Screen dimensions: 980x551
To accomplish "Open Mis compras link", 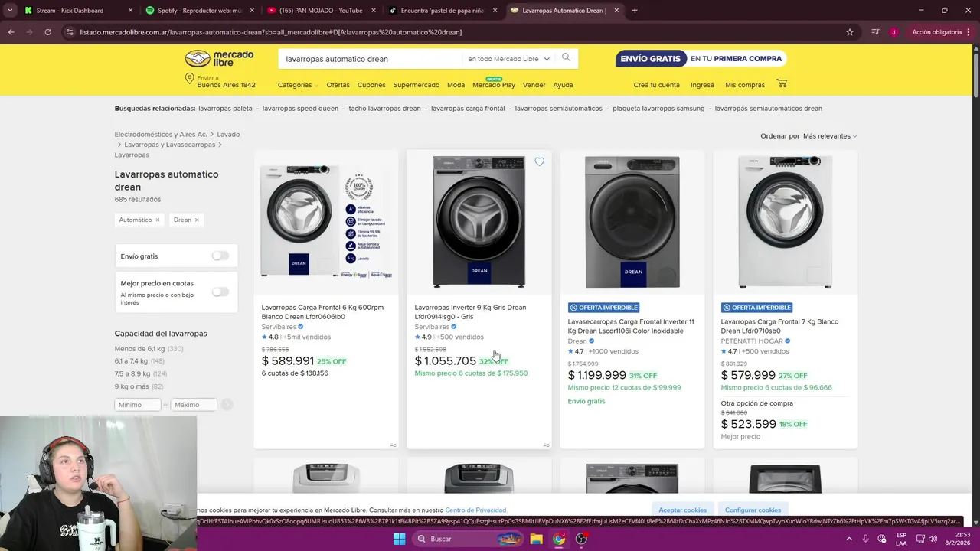I will [745, 85].
